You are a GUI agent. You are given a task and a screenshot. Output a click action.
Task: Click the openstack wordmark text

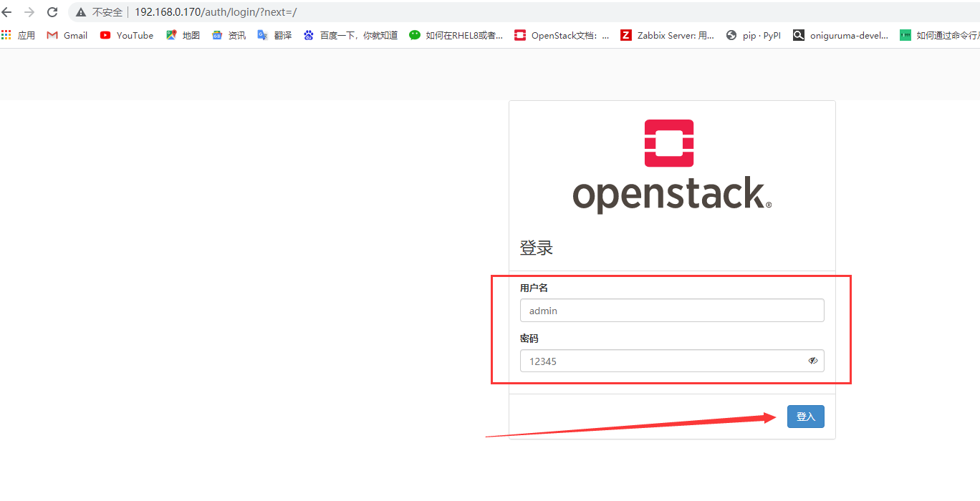coord(672,195)
